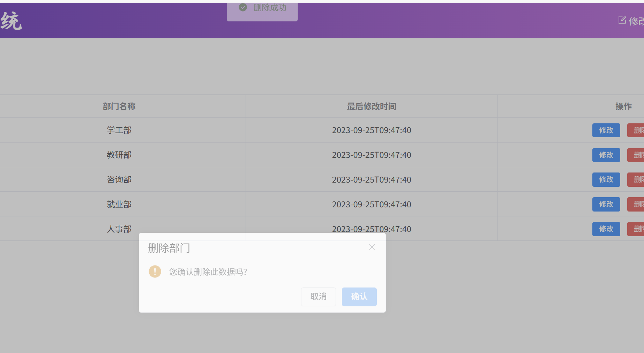Click 修改 in the 咨询部 row
The image size is (644, 353).
coord(606,179)
